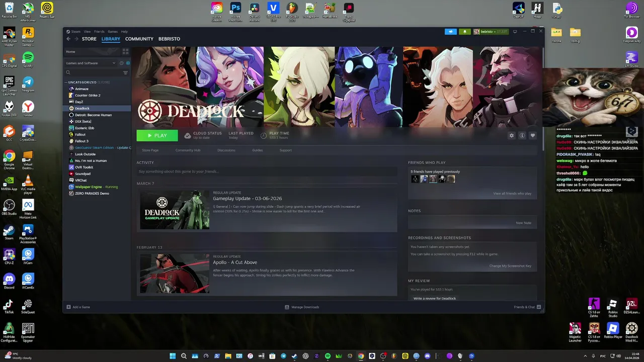Click the Steam forward navigation arrow

76,39
